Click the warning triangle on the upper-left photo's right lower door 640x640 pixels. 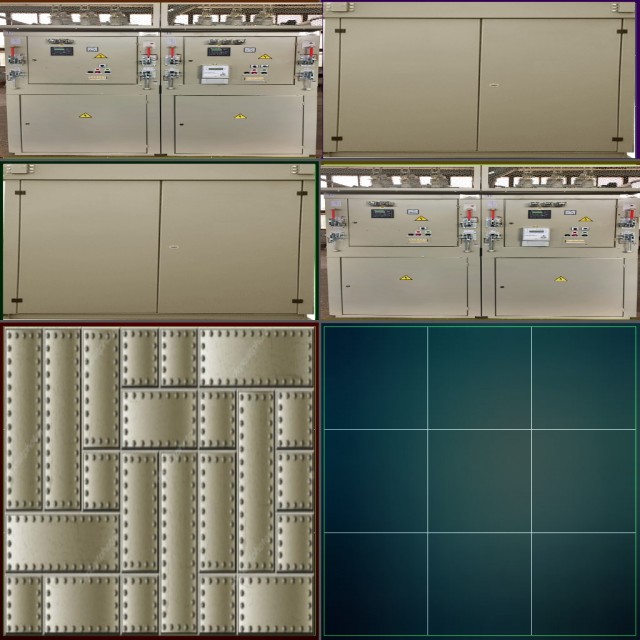coord(239,117)
